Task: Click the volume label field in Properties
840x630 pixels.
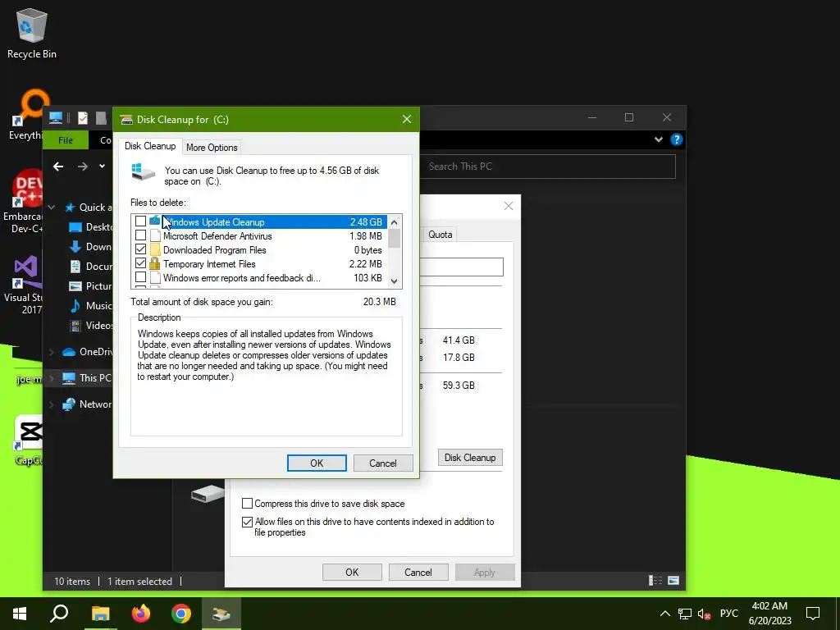Action: [461, 267]
